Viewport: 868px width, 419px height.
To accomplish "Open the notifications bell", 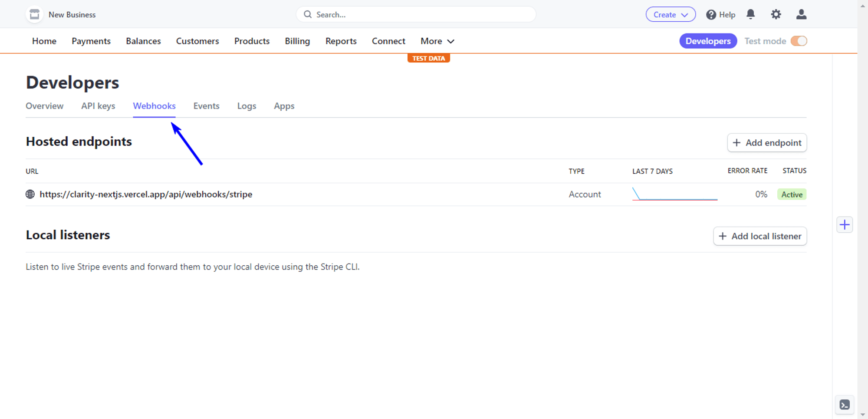I will (750, 14).
